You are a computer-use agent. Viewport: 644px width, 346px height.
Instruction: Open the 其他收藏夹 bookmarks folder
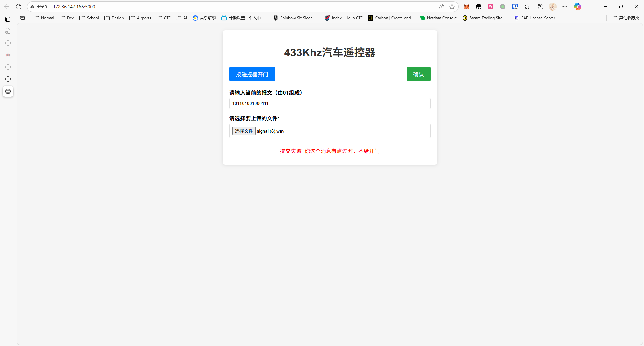[x=626, y=18]
